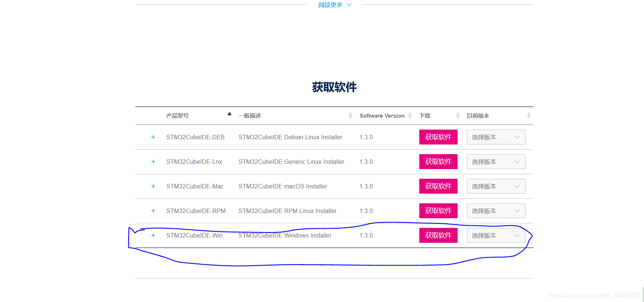Open 选择版本 dropdown for Debian Linux Installer
This screenshot has width=644, height=302.
[x=496, y=137]
